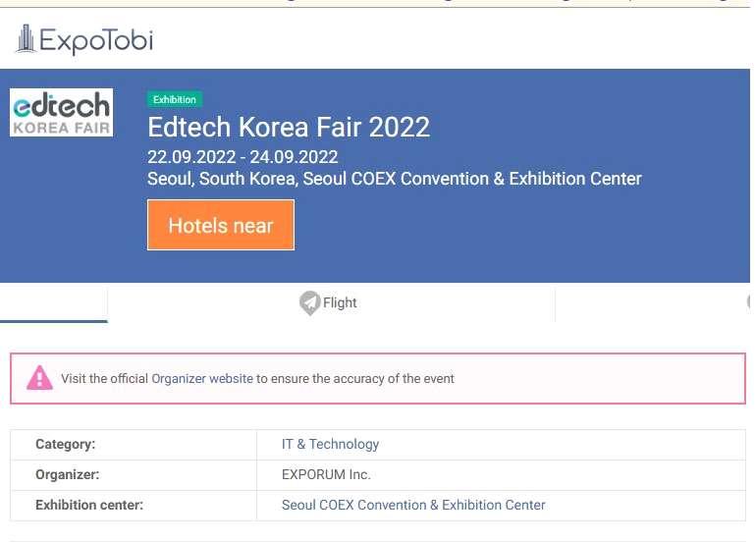Click the Category row label

coord(65,444)
